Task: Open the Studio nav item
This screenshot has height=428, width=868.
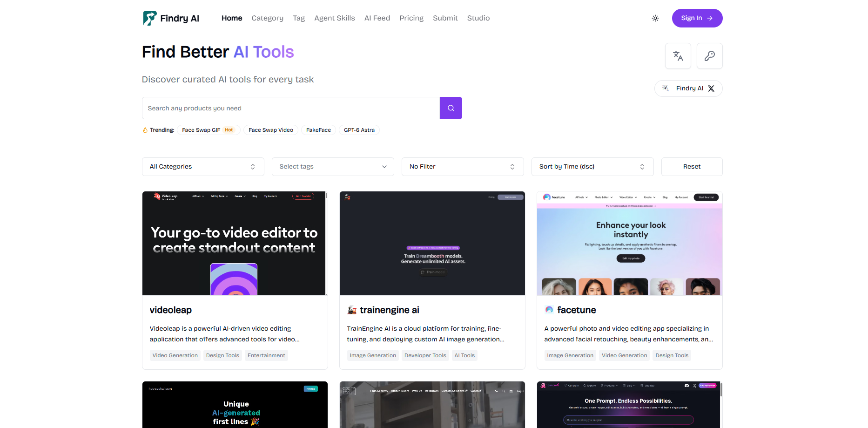Action: (478, 18)
